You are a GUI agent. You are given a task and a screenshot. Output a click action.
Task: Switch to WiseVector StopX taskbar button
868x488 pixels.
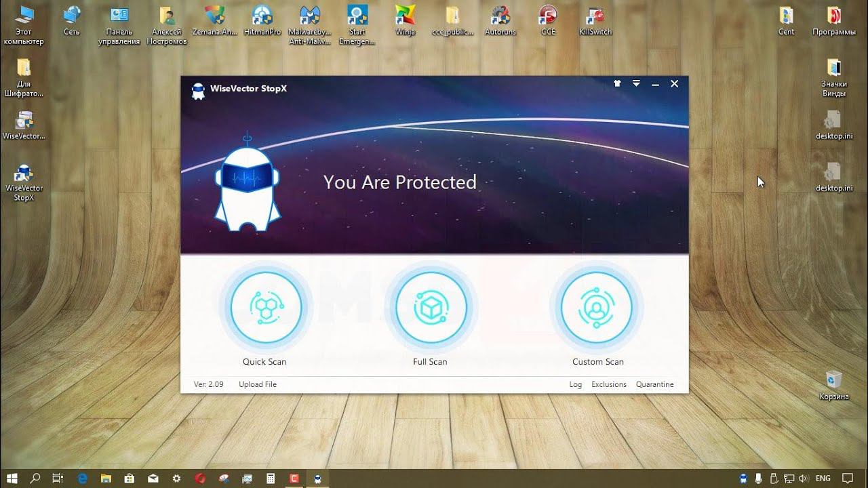click(317, 479)
